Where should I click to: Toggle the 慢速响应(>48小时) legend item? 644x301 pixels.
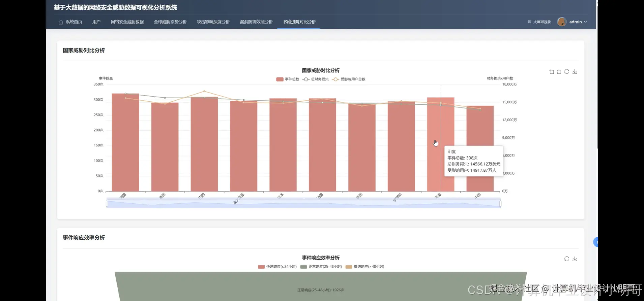[x=365, y=267]
